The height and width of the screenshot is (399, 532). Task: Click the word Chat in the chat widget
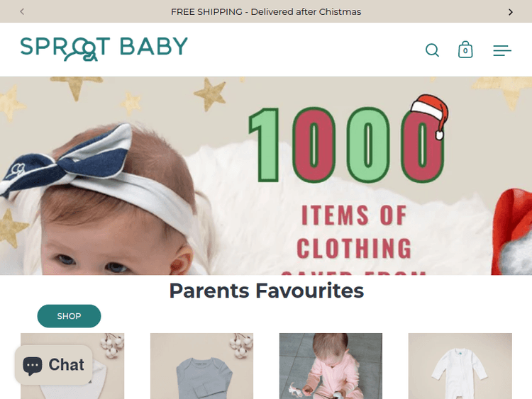point(67,365)
